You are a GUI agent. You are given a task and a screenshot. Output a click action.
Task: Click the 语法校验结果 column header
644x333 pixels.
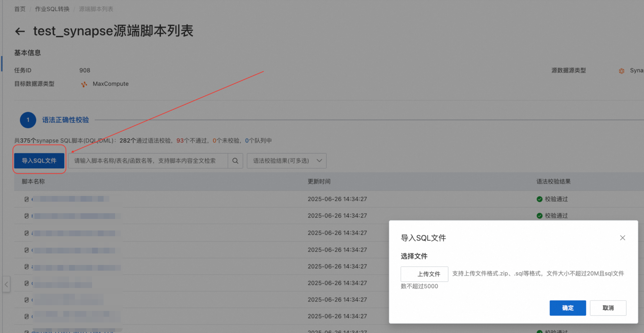(x=554, y=181)
